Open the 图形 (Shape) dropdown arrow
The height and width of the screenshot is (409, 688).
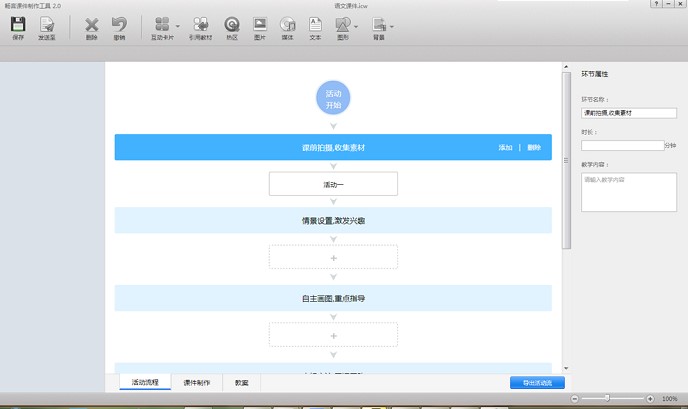357,25
